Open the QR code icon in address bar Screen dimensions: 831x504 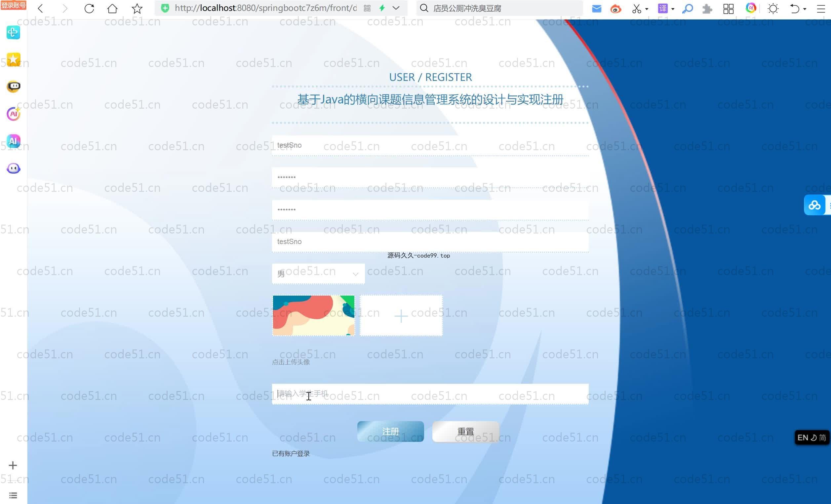[367, 9]
